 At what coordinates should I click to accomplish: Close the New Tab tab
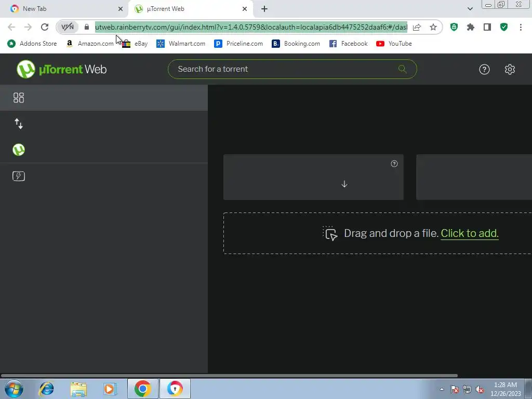[120, 9]
